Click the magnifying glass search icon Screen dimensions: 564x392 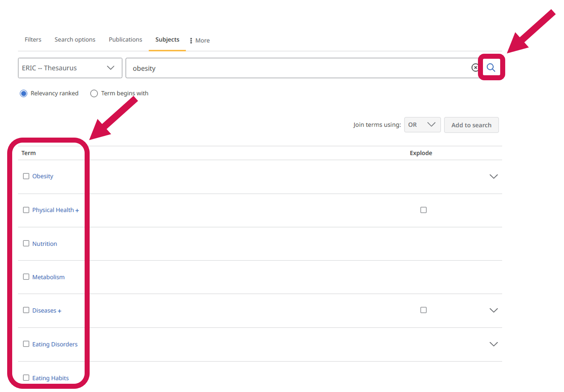(x=491, y=67)
